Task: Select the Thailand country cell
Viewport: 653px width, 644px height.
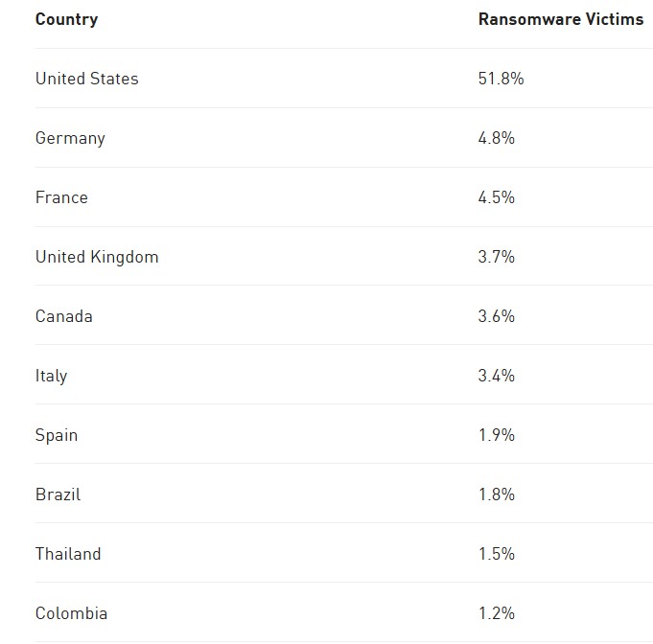Action: tap(68, 554)
